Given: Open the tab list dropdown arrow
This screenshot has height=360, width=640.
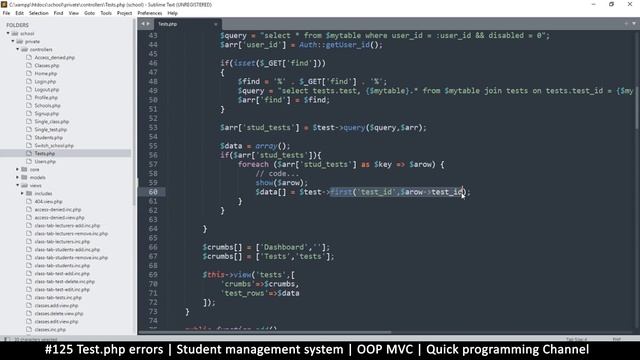Looking at the screenshot, I should pyautogui.click(x=634, y=24).
